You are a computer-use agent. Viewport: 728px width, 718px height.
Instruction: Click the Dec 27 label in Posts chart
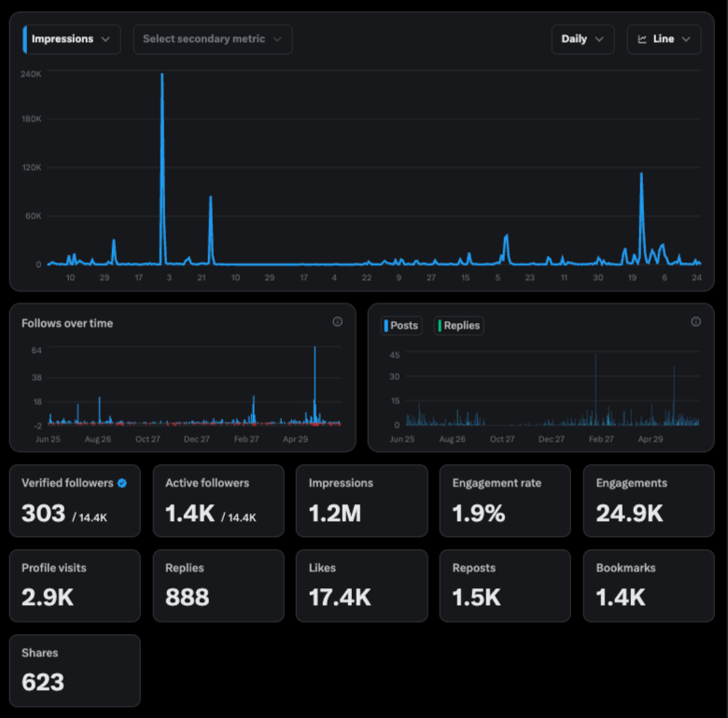click(x=552, y=439)
